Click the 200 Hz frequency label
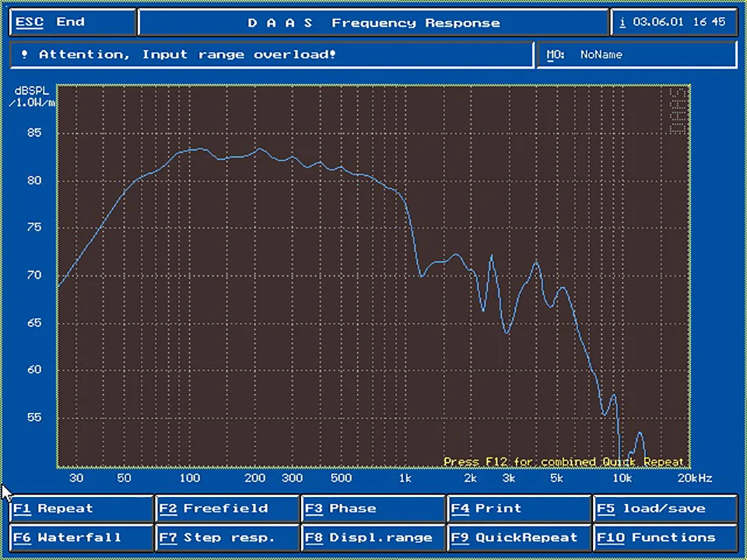The image size is (747, 560). tap(255, 478)
